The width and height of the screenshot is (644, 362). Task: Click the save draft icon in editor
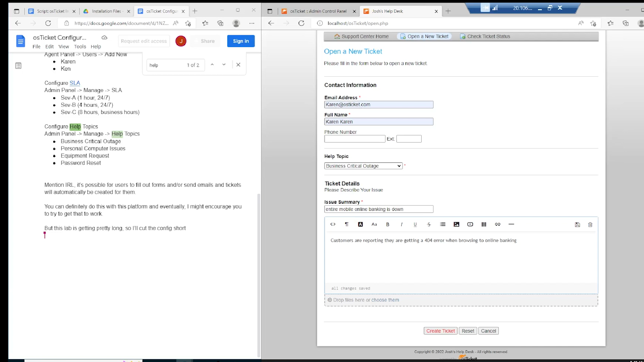(x=577, y=225)
